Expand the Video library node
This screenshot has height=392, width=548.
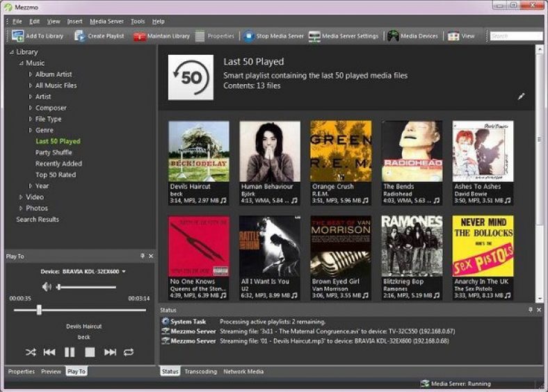[x=21, y=197]
